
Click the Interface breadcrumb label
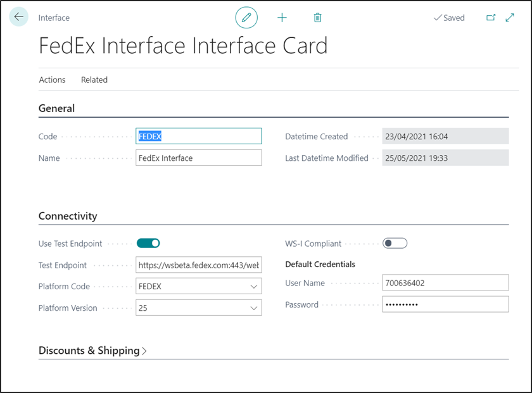[x=54, y=18]
